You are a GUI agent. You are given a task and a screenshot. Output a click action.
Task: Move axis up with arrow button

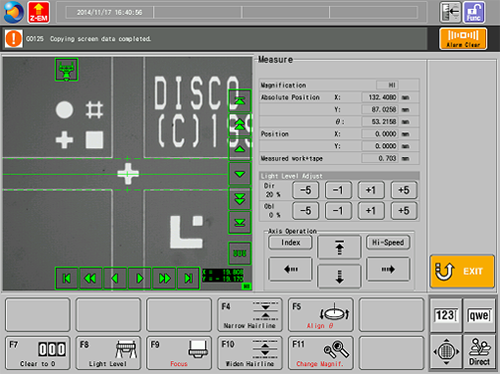point(339,247)
